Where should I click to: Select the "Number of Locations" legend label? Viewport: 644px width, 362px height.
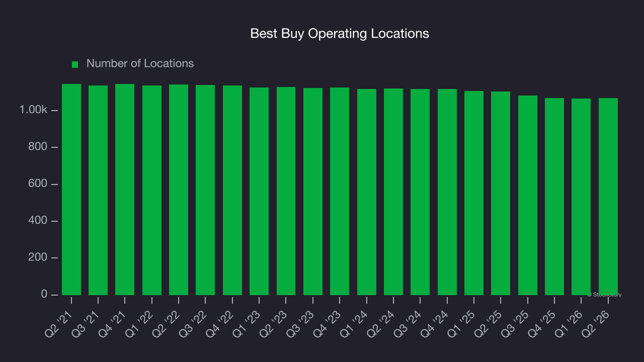click(140, 63)
